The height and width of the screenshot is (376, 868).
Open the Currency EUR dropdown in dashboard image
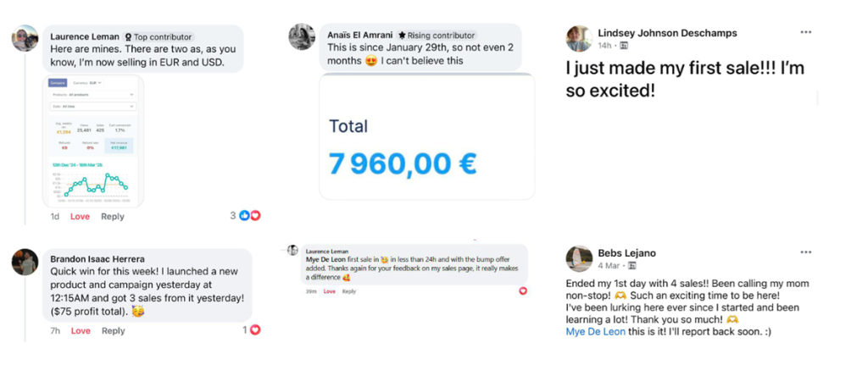(87, 83)
